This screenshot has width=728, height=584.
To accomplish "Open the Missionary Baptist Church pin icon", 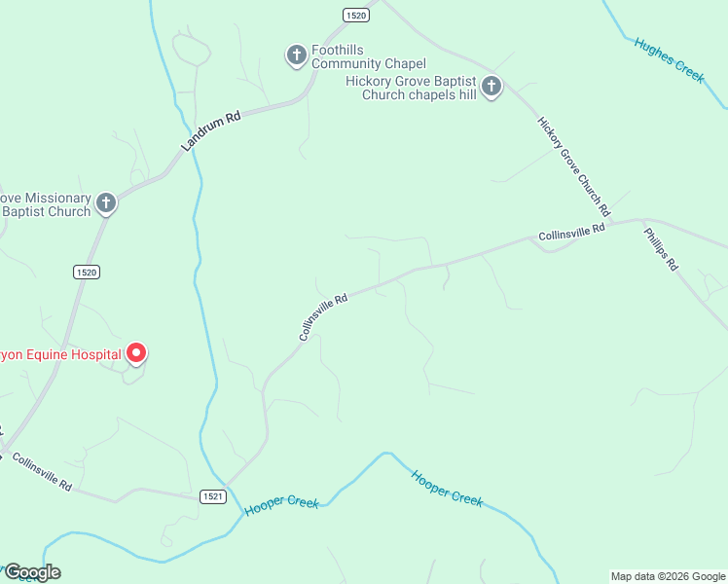I will (x=106, y=203).
